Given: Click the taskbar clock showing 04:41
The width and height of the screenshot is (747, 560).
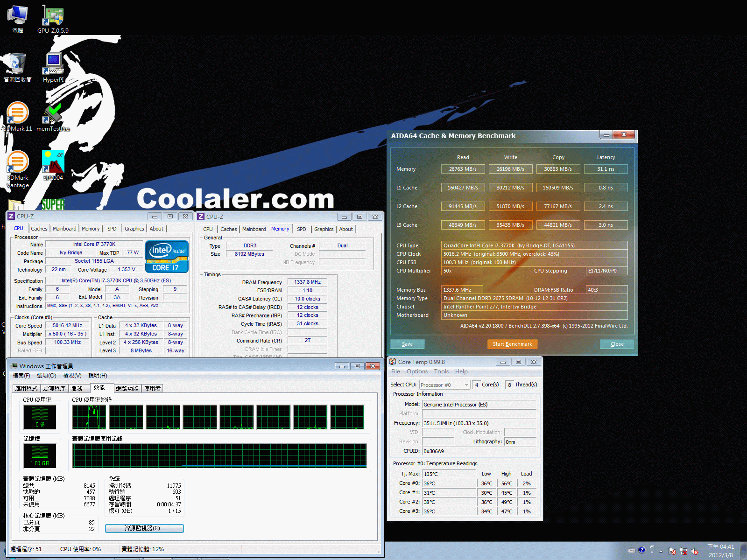Looking at the screenshot, I should click(x=721, y=551).
